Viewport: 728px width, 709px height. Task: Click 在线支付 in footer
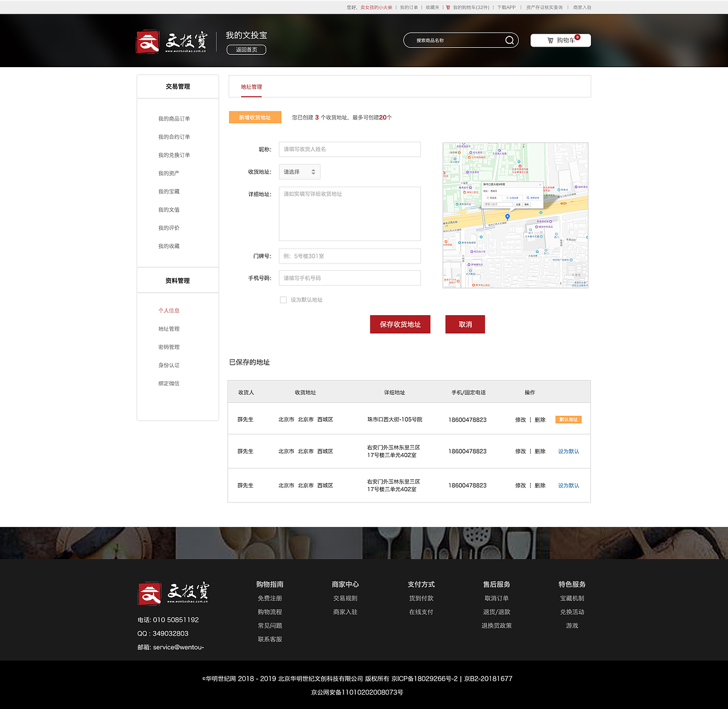tap(421, 612)
